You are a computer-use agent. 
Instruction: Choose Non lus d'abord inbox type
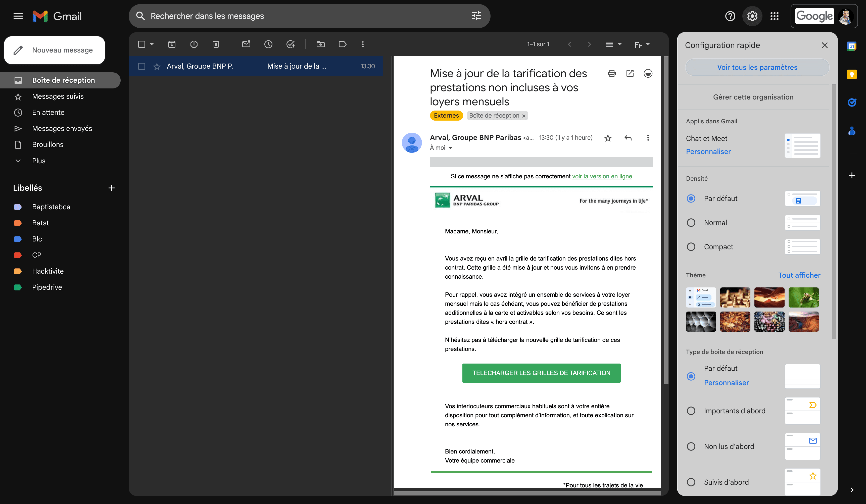691,447
